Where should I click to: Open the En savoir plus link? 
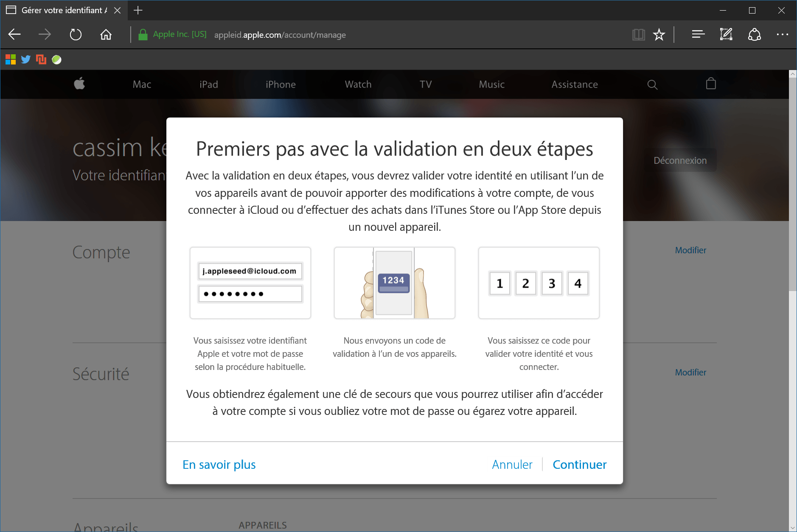click(x=219, y=465)
